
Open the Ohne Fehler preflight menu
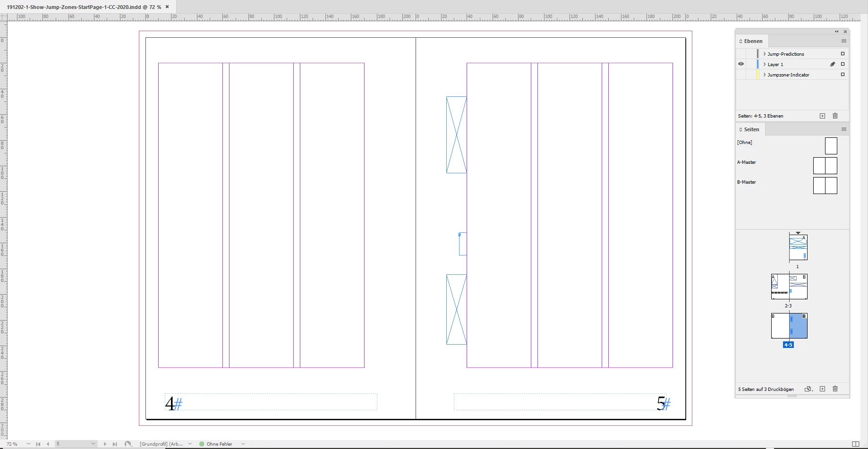click(x=243, y=444)
